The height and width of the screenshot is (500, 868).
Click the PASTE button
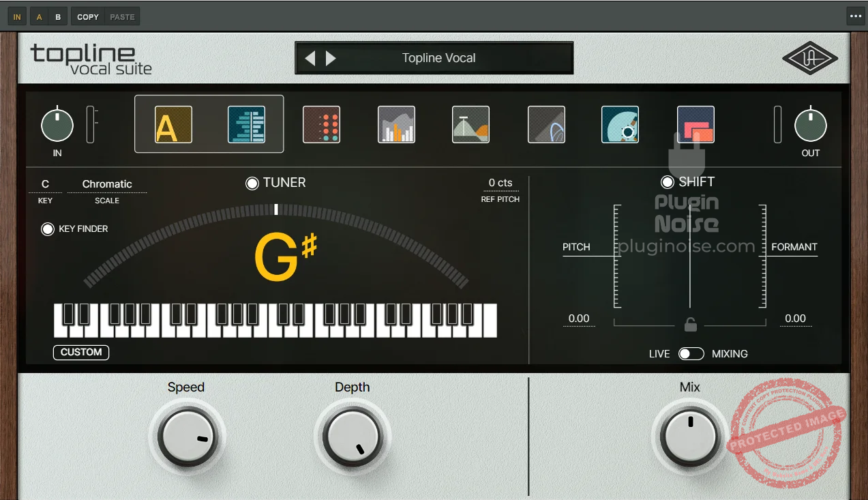pyautogui.click(x=122, y=16)
